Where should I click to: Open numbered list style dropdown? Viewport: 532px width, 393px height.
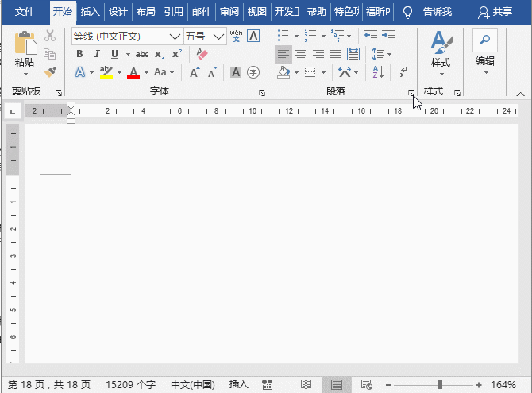pos(323,36)
